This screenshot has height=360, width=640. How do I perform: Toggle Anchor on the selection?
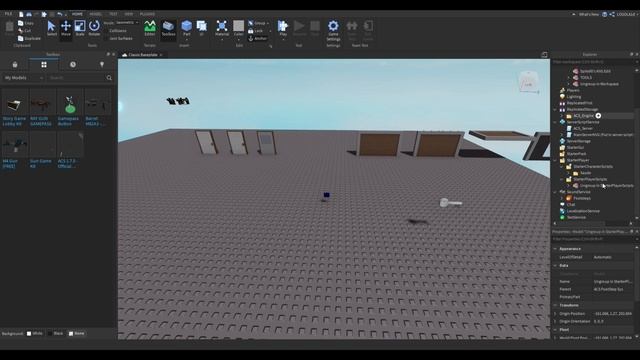[x=258, y=38]
